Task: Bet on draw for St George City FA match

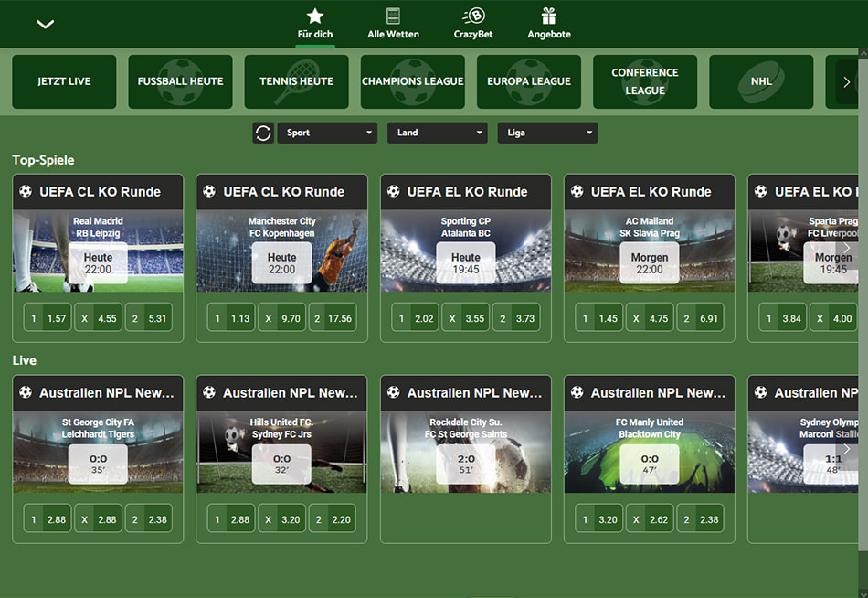Action: coord(98,520)
